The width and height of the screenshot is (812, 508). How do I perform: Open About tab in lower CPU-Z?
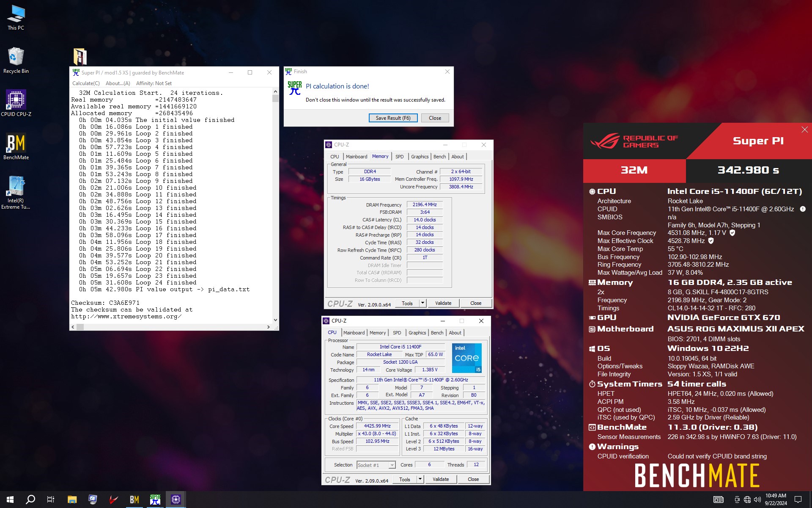coord(455,333)
